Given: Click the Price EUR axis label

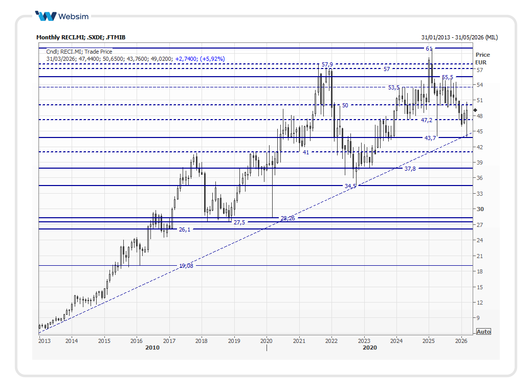Looking at the screenshot, I should click(x=482, y=58).
